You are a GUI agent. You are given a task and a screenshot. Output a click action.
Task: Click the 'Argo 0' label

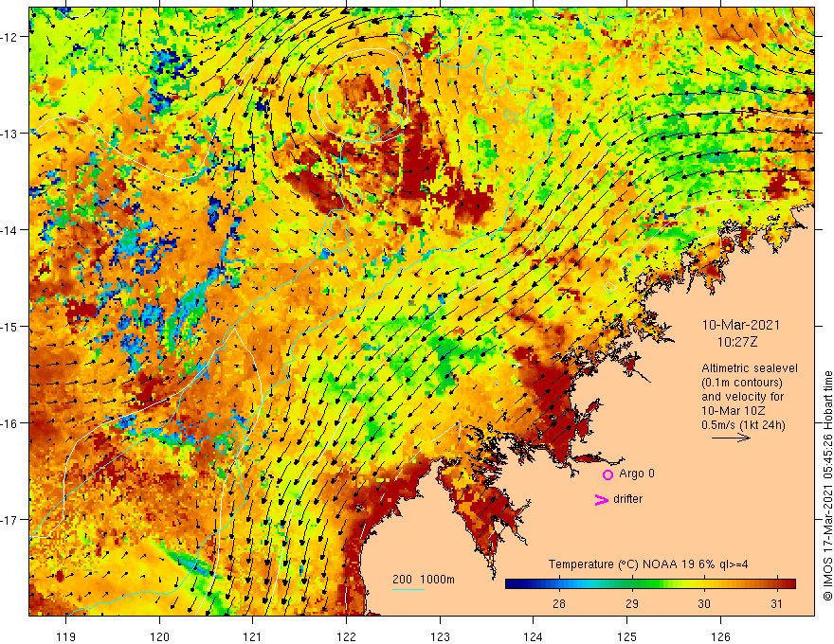pos(637,474)
